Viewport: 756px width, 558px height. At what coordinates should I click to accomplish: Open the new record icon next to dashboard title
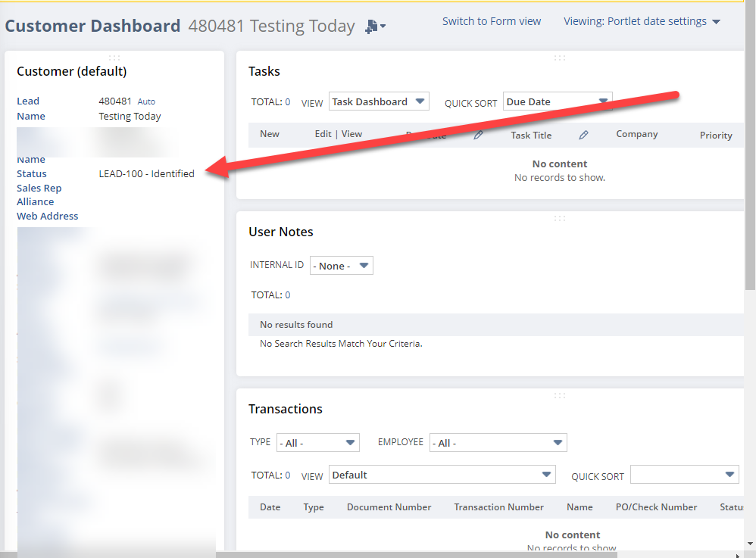pyautogui.click(x=370, y=26)
